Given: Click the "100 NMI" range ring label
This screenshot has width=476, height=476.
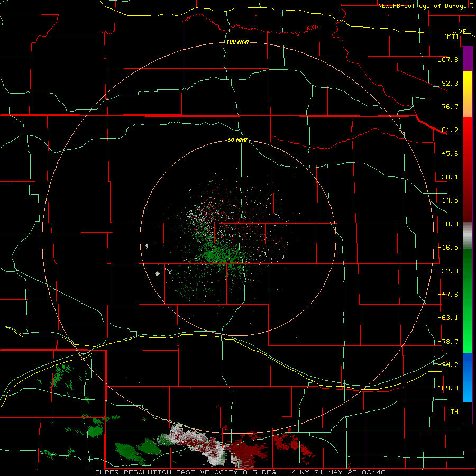Looking at the screenshot, I should [237, 42].
